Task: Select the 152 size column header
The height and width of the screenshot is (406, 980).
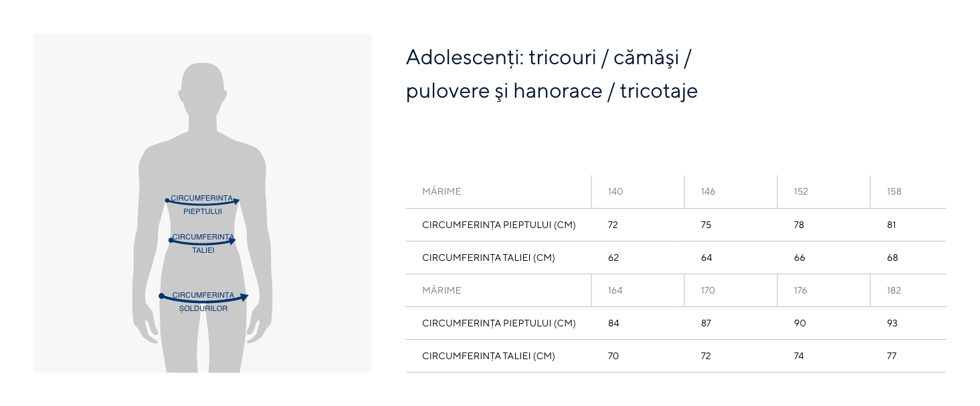Action: coord(801,192)
